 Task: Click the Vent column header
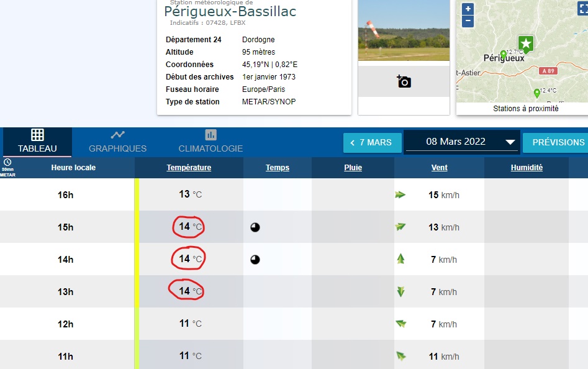coord(439,168)
